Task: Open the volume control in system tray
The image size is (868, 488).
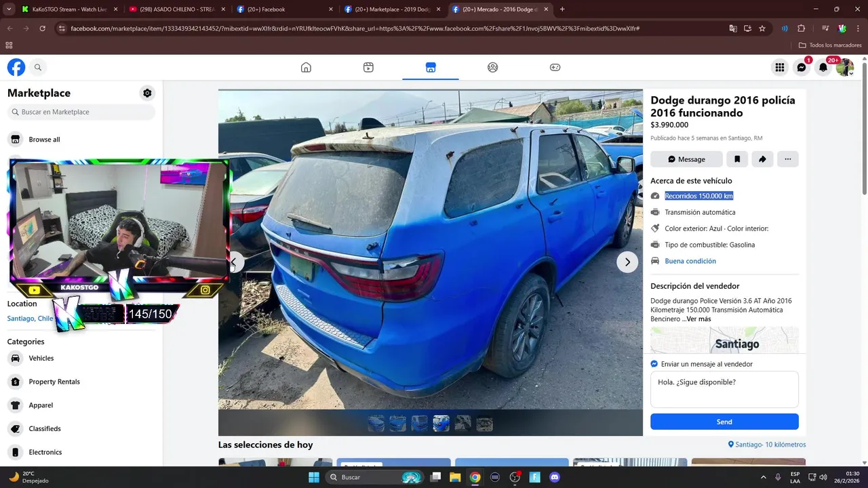Action: [823, 477]
